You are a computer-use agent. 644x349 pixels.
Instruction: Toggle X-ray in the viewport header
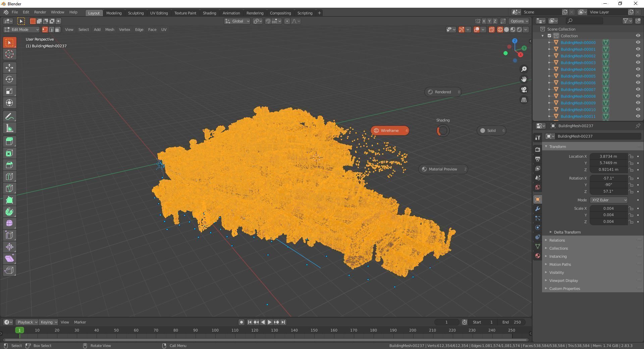492,30
